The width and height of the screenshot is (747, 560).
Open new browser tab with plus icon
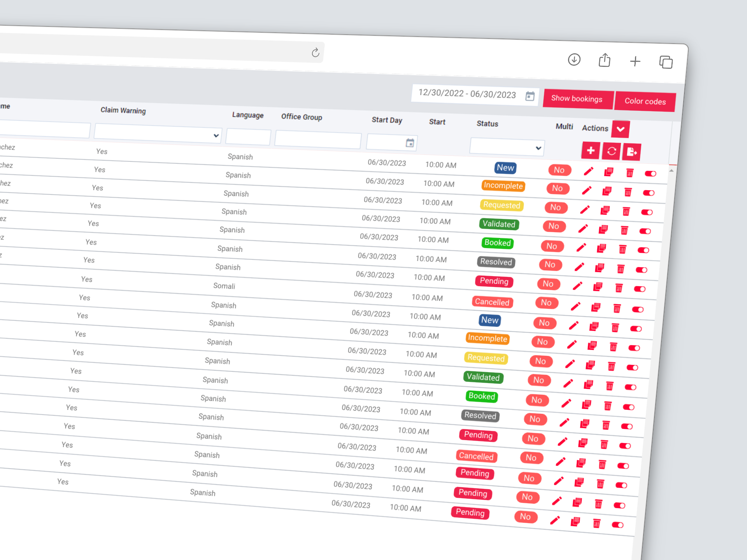pos(635,61)
